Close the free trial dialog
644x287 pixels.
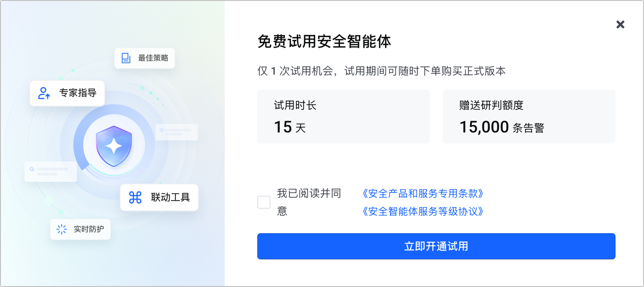click(x=620, y=24)
